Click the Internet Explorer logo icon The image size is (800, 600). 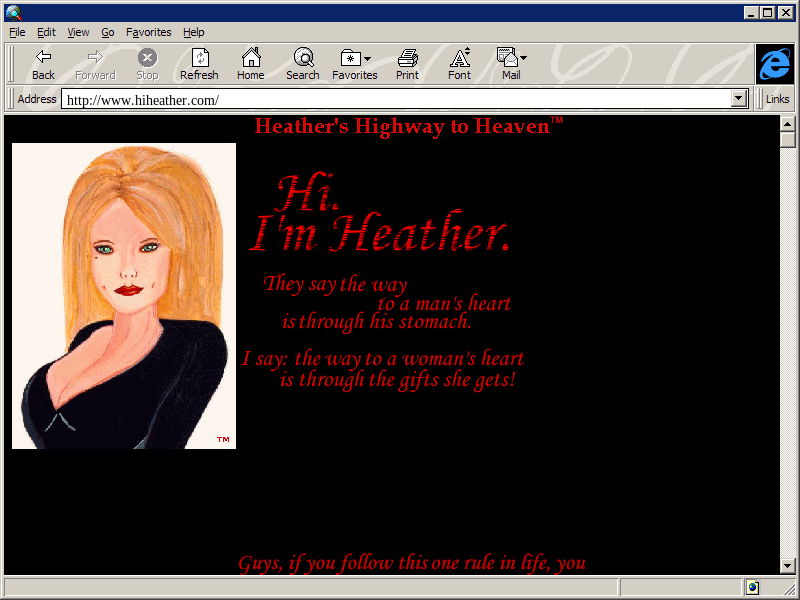coord(775,64)
